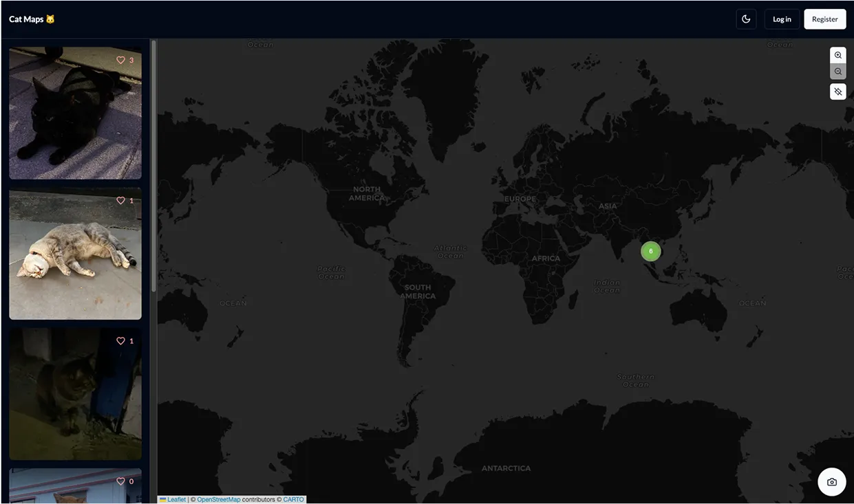Open the black cat photo thumbnail
The image size is (854, 504).
pyautogui.click(x=75, y=113)
